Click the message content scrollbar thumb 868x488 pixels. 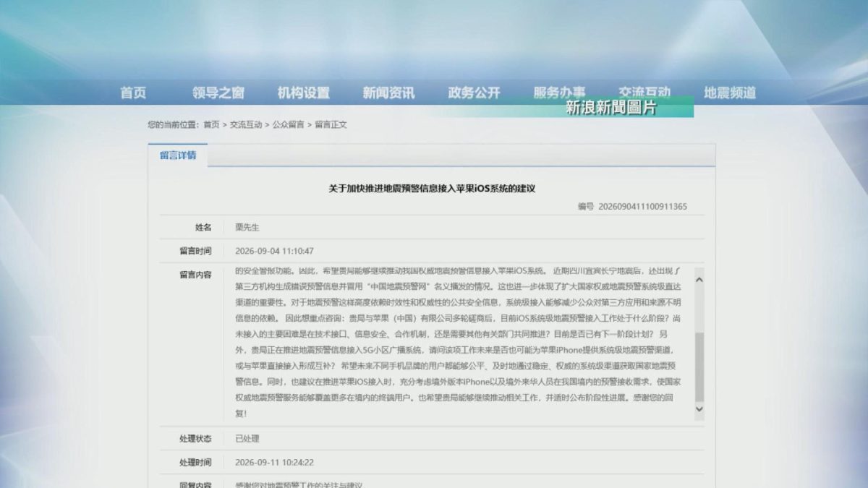(699, 367)
